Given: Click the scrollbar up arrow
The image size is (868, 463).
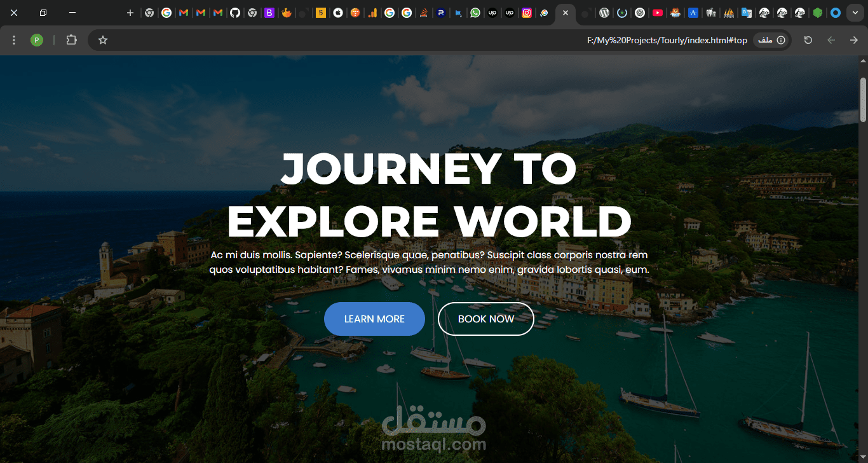Looking at the screenshot, I should [x=863, y=61].
